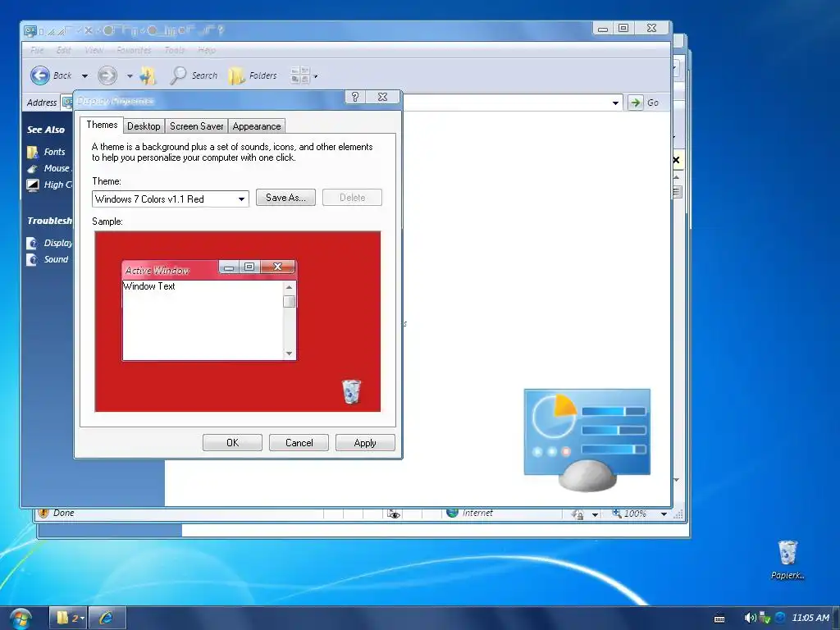The image size is (840, 630).
Task: Click the "Window Text" sample text
Action: coord(149,286)
